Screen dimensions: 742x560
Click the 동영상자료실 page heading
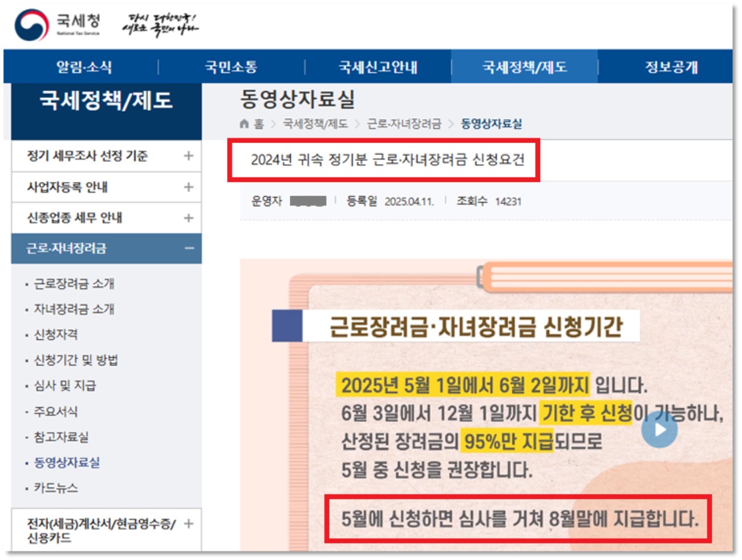(x=297, y=99)
